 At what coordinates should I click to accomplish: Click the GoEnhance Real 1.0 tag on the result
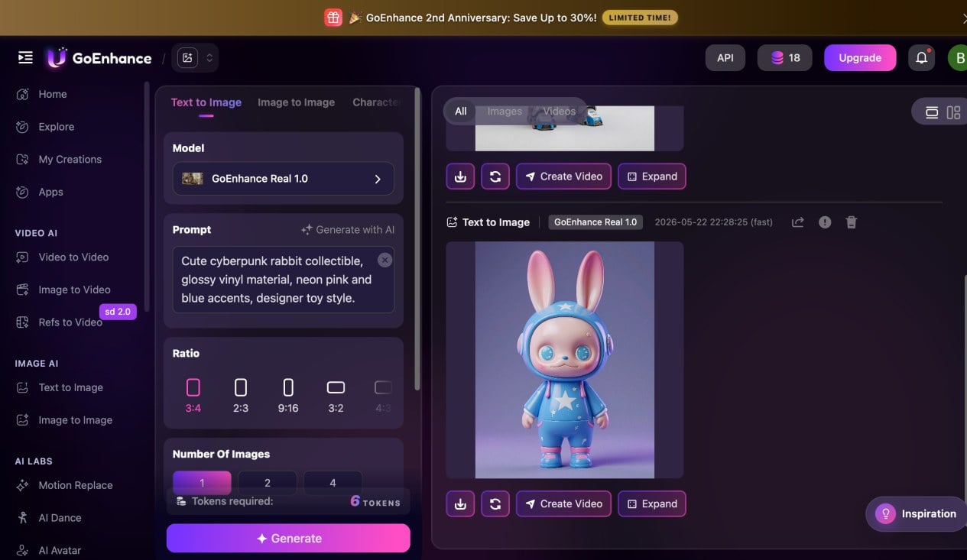pyautogui.click(x=595, y=222)
